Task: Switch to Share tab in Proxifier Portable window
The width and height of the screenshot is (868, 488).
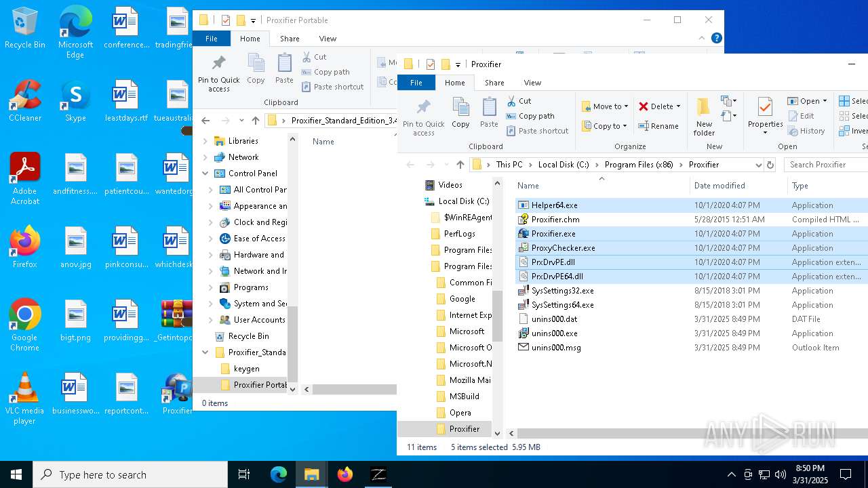Action: (290, 39)
